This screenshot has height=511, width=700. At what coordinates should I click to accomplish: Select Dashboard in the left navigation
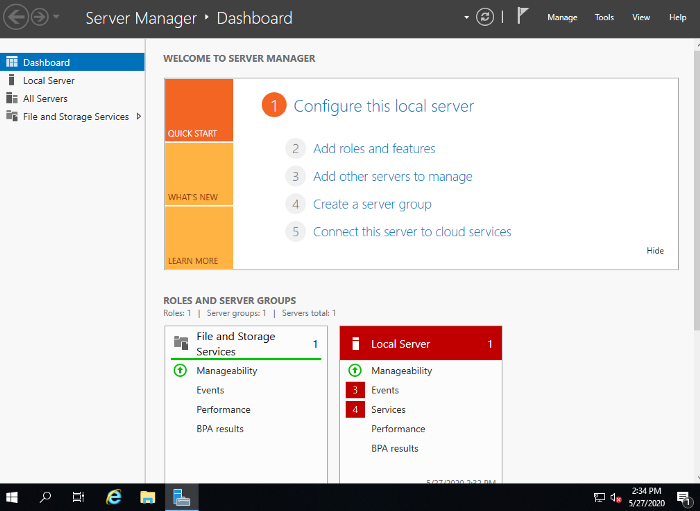tap(72, 62)
